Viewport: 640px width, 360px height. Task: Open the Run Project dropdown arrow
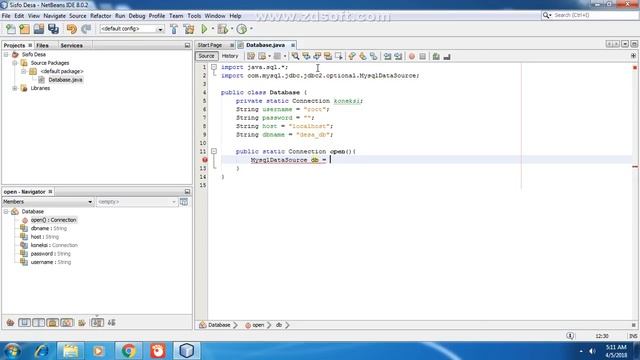pos(212,29)
